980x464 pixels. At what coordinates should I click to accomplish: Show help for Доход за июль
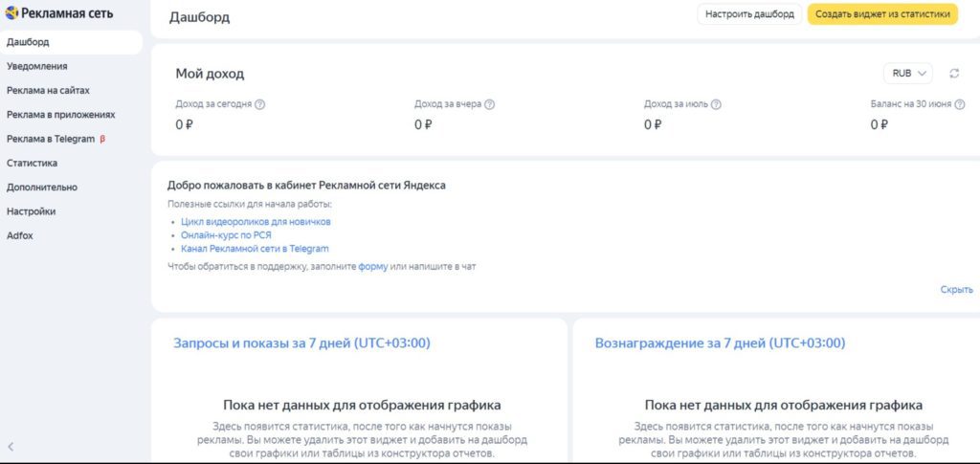(716, 104)
